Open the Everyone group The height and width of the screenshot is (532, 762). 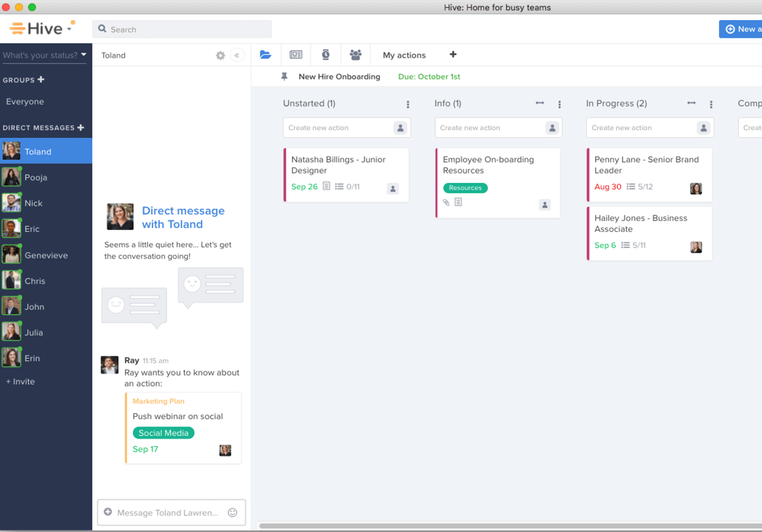25,101
